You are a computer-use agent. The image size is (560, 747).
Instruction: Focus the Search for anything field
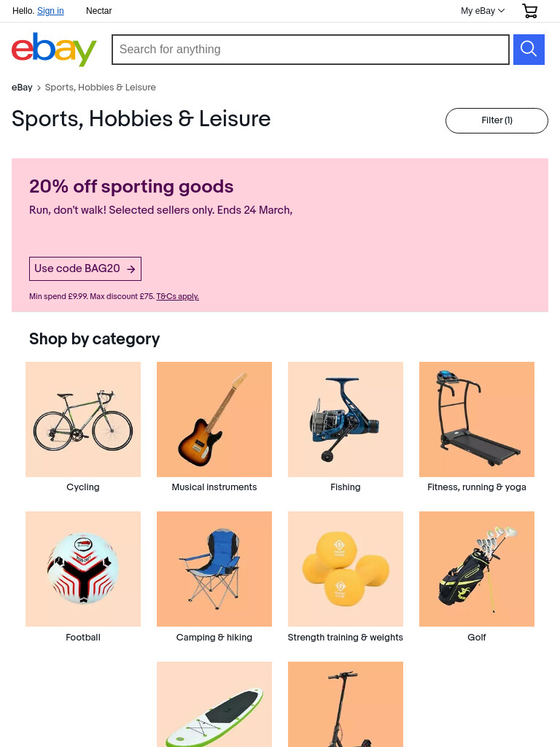(311, 50)
